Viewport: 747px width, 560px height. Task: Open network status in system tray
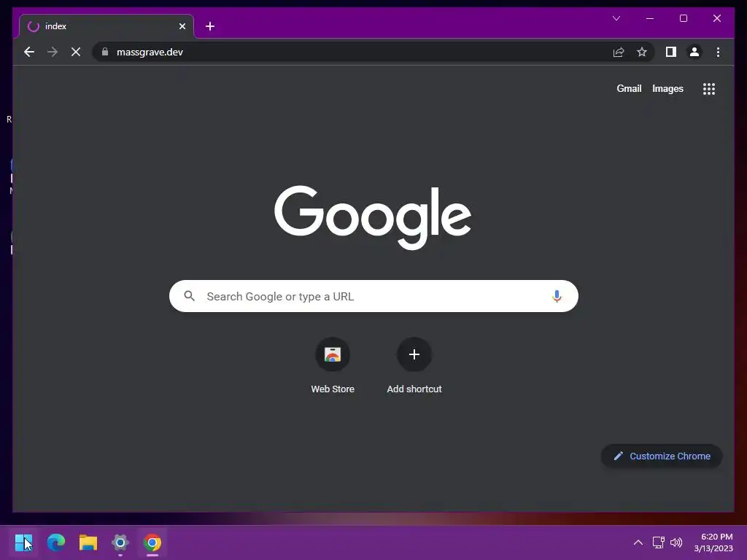[659, 542]
